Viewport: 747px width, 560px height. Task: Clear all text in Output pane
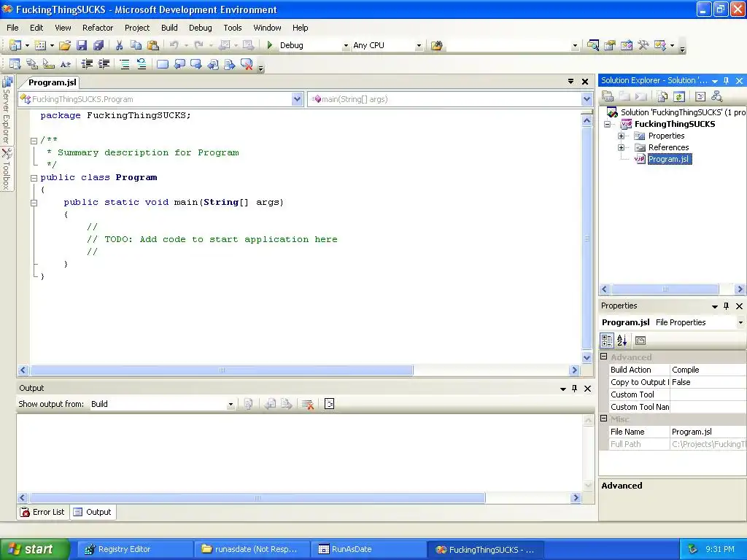[308, 404]
